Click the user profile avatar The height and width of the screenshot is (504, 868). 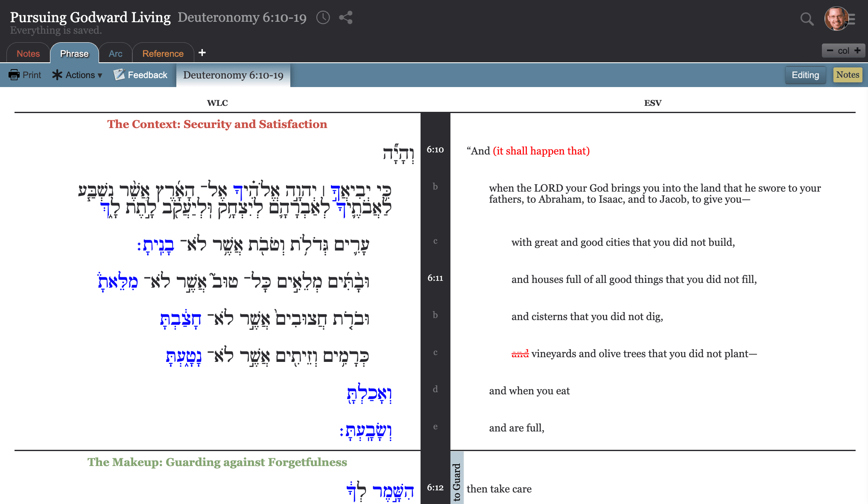click(x=836, y=19)
